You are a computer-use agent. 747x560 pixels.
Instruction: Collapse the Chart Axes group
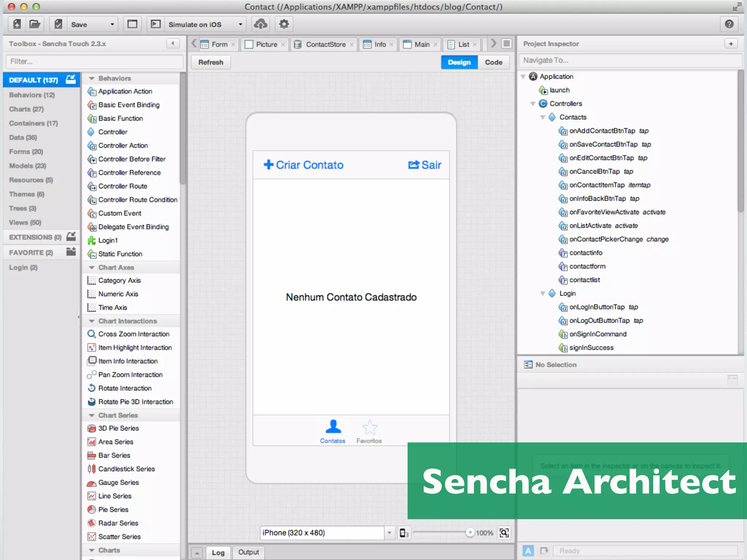tap(92, 268)
